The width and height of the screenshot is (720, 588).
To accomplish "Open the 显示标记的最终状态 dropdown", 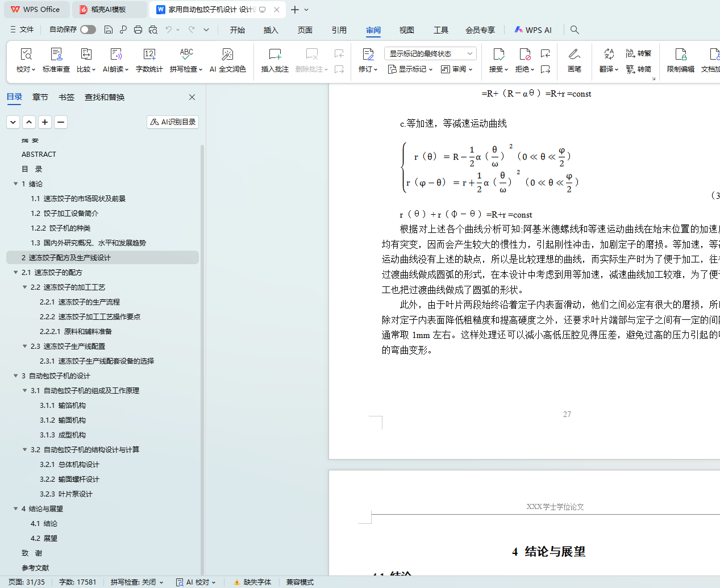I will [430, 53].
